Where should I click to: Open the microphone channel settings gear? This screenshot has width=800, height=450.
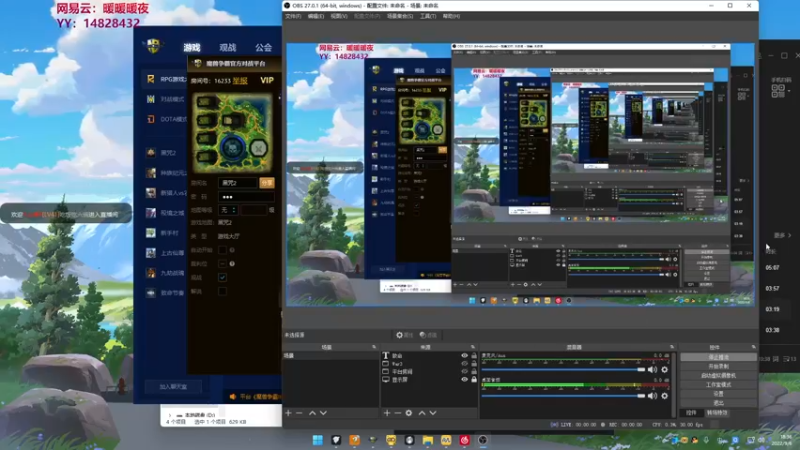[x=664, y=369]
